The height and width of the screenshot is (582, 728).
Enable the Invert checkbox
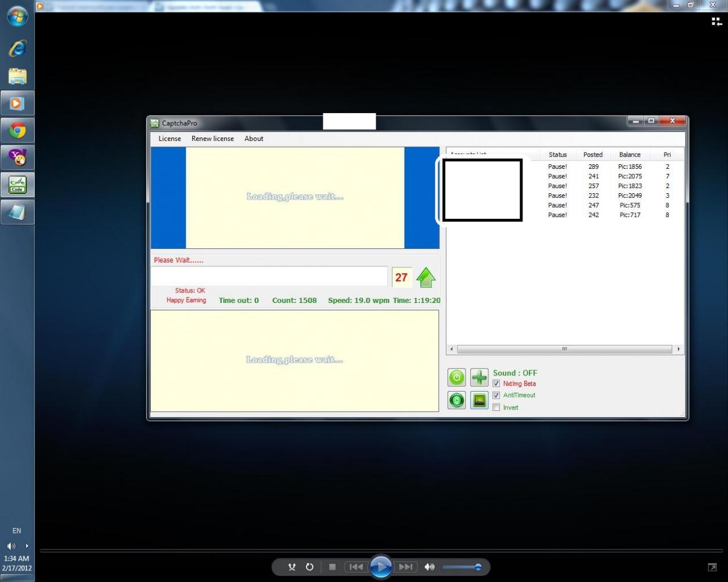click(496, 407)
